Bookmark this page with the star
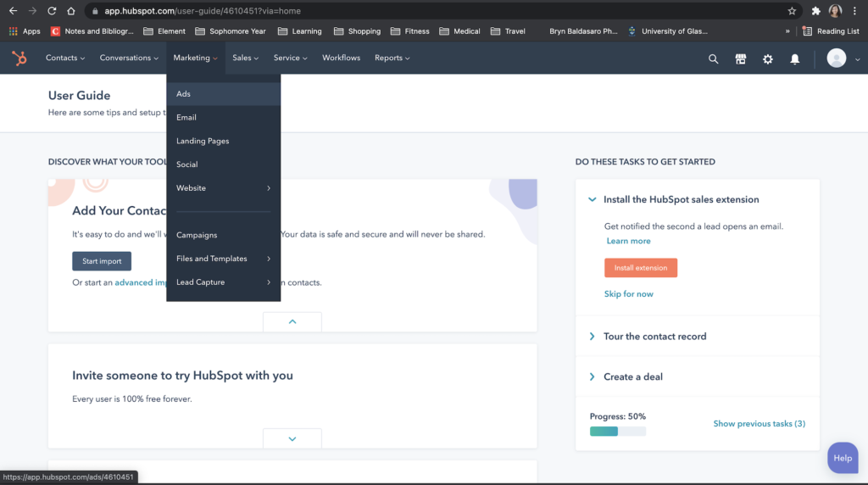868x485 pixels. point(792,10)
